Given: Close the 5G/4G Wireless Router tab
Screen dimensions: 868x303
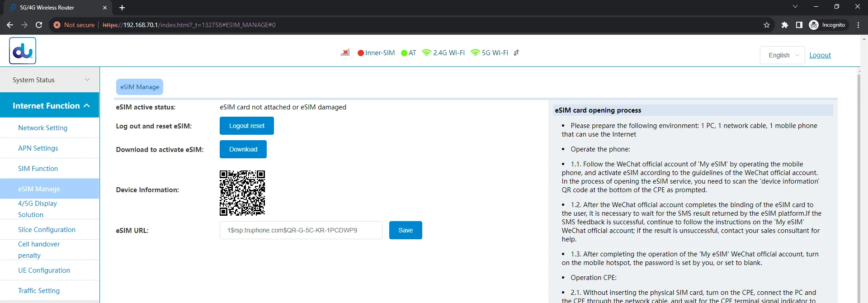Looking at the screenshot, I should click(105, 8).
